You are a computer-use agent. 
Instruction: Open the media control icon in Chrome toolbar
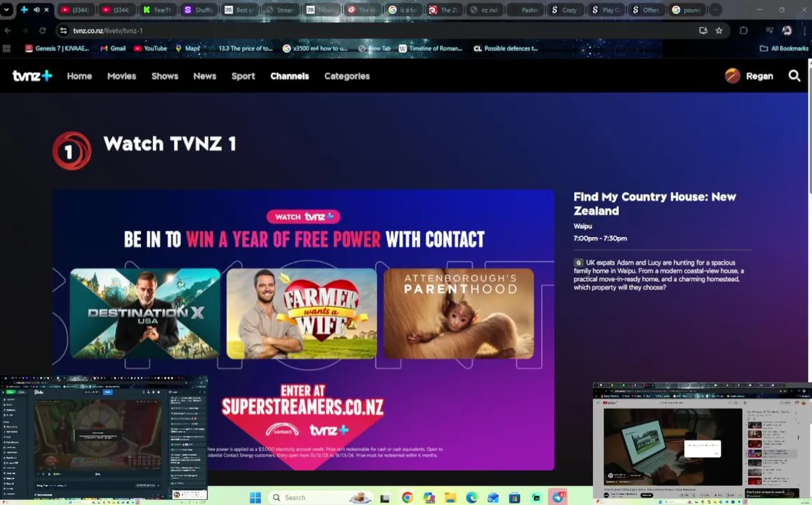(769, 31)
